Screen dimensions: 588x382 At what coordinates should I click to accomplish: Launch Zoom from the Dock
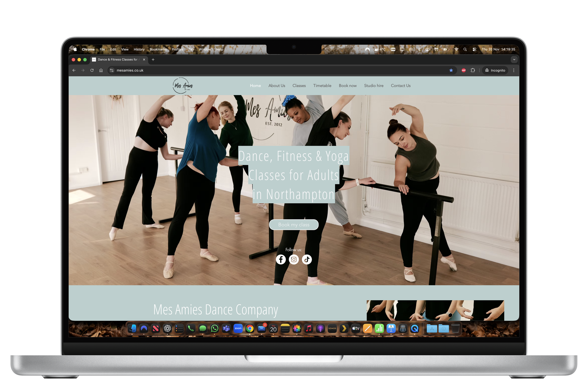(238, 328)
